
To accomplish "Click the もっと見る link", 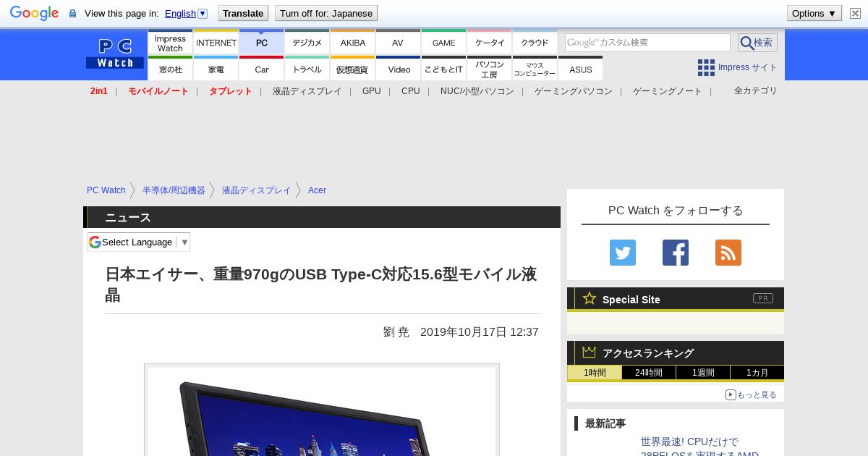I will 751,394.
